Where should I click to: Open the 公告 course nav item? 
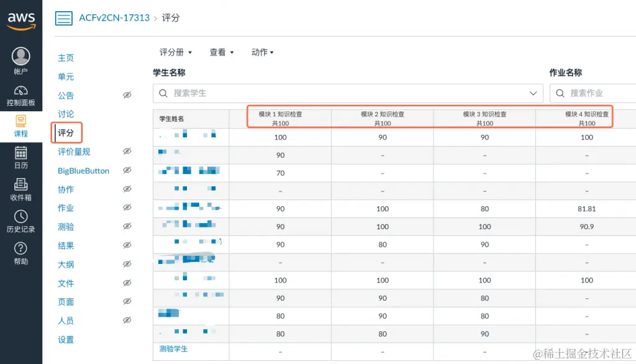coord(66,96)
